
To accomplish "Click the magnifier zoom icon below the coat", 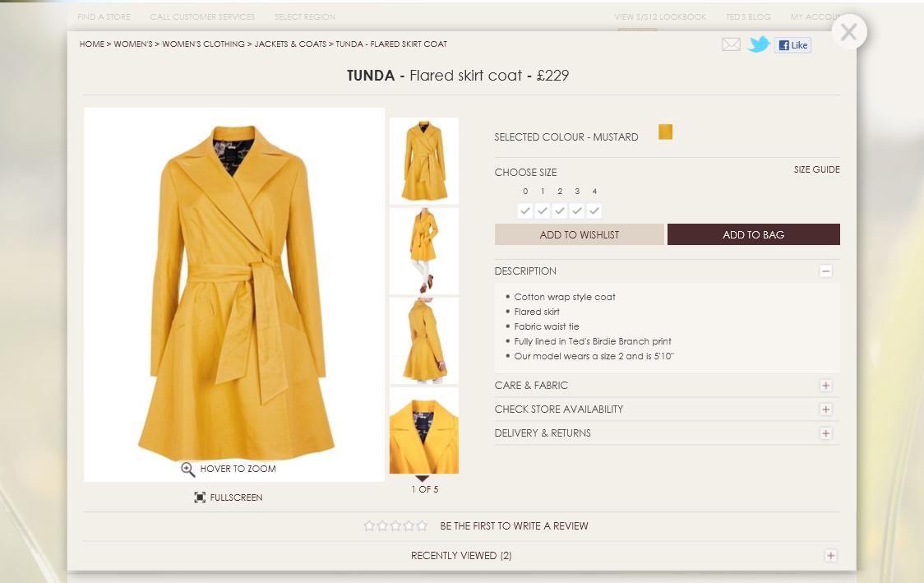I will coord(189,469).
